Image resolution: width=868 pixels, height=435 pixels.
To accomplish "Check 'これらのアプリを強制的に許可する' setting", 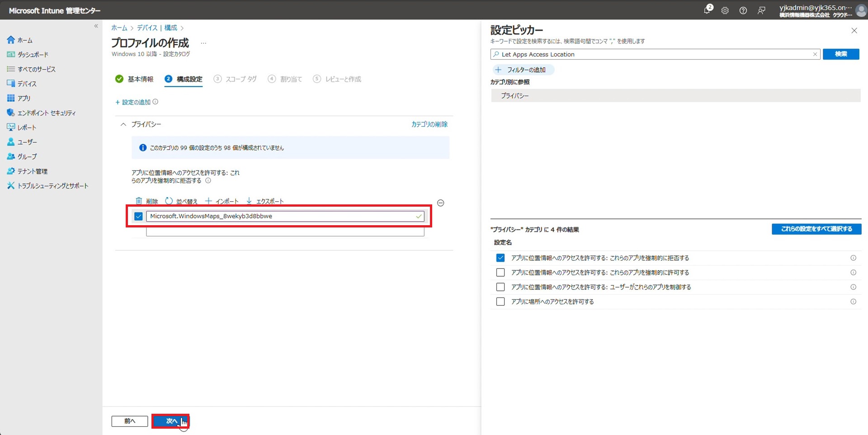I will 500,273.
